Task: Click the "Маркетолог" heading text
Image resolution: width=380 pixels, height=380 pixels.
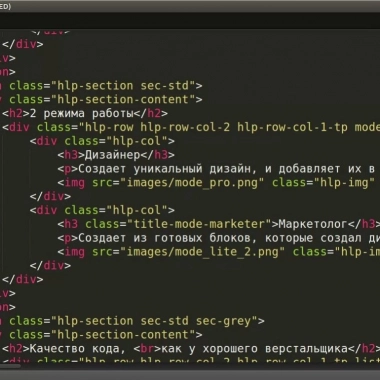Action: click(x=313, y=224)
